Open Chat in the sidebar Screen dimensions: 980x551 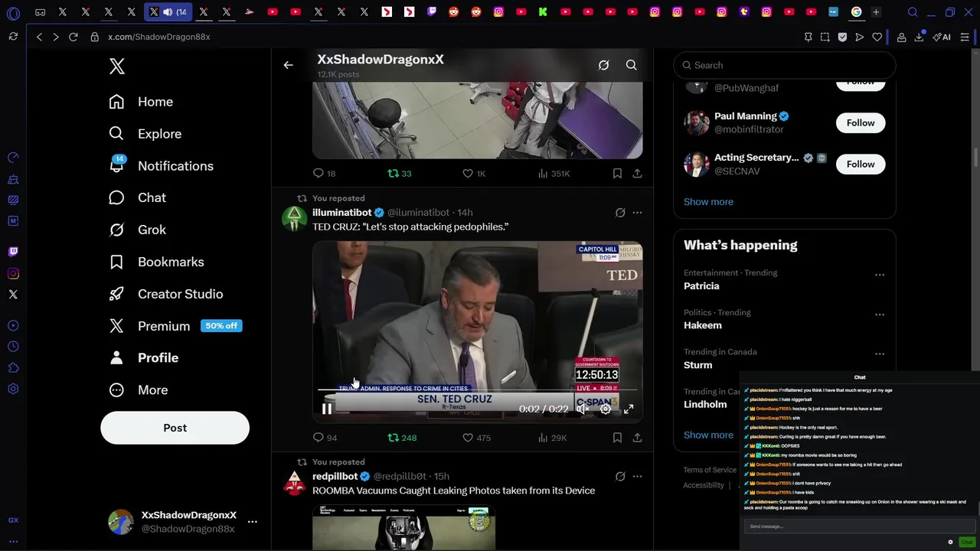pos(137,197)
